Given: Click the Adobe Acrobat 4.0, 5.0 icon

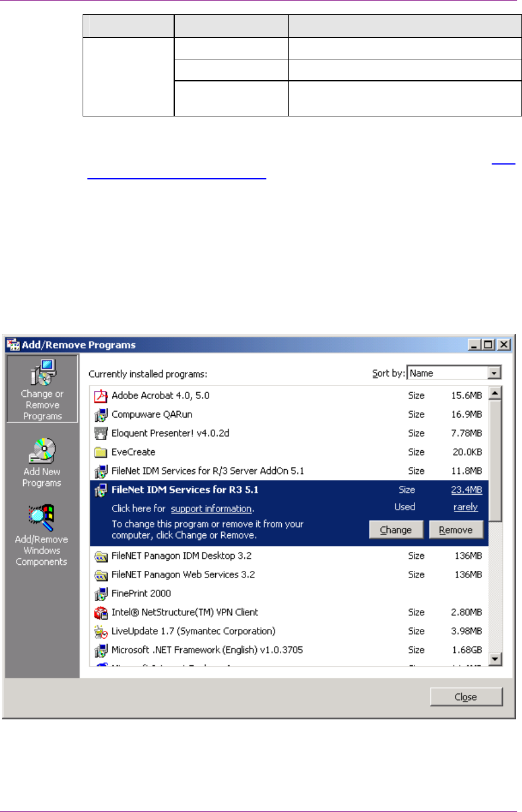Looking at the screenshot, I should tap(101, 395).
